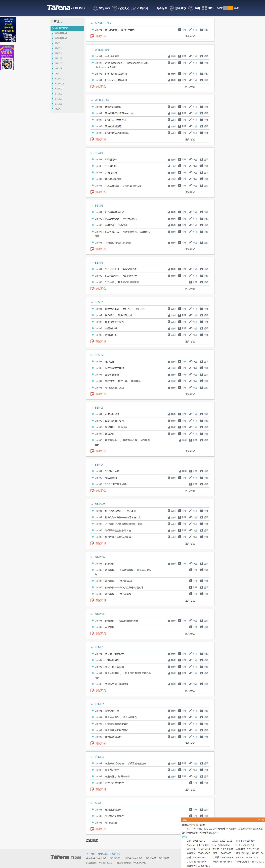Viewport: 265px width, 868px height.
Task: Open 作业 for 营销型网站策划 unit
Action: tap(193, 107)
